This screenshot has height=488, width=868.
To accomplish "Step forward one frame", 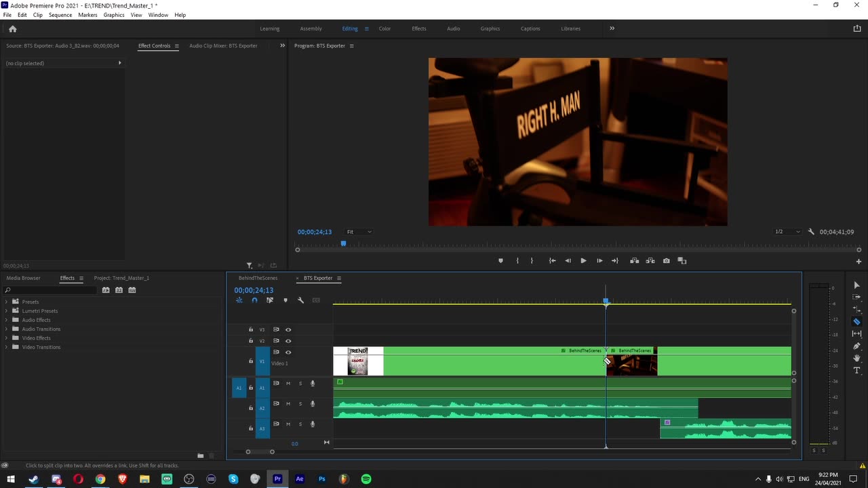I will 599,261.
